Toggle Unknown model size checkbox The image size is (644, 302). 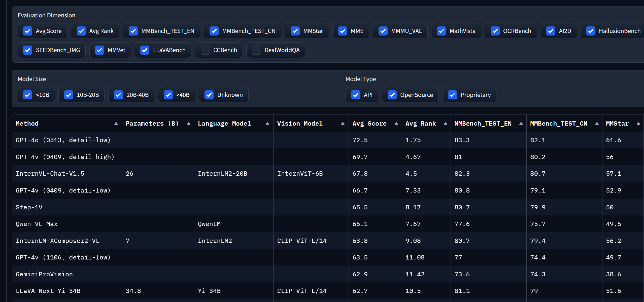coord(209,95)
